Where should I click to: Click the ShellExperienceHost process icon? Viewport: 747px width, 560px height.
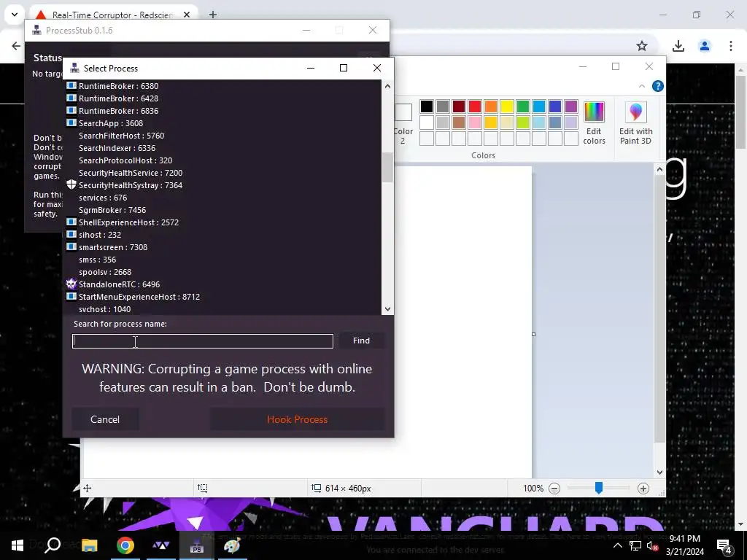coord(71,222)
